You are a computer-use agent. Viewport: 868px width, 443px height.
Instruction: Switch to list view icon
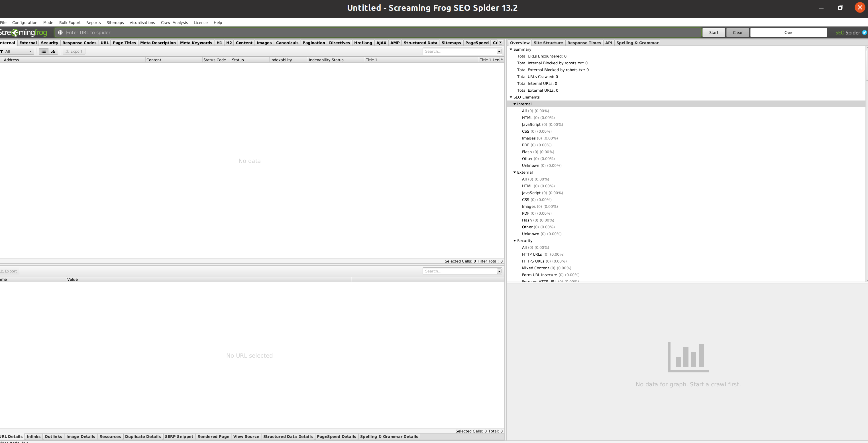coord(44,52)
